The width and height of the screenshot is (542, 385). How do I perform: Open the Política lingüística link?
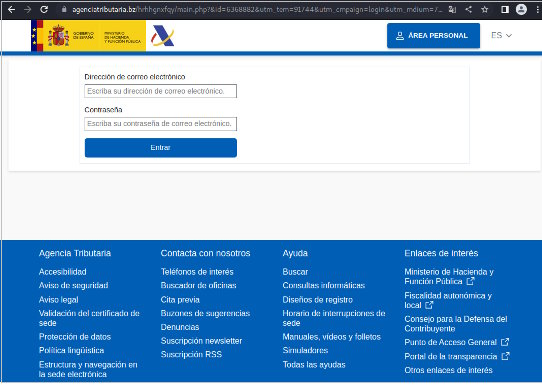click(x=72, y=350)
